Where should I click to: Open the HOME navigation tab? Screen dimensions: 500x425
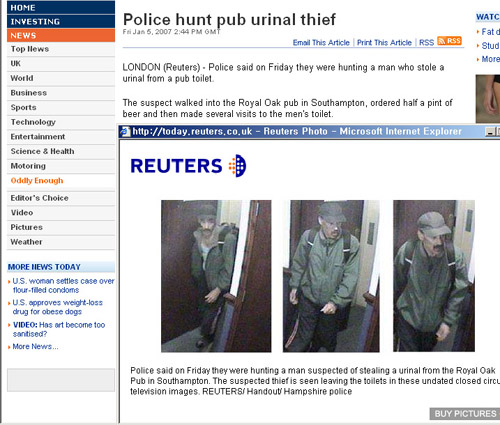61,7
